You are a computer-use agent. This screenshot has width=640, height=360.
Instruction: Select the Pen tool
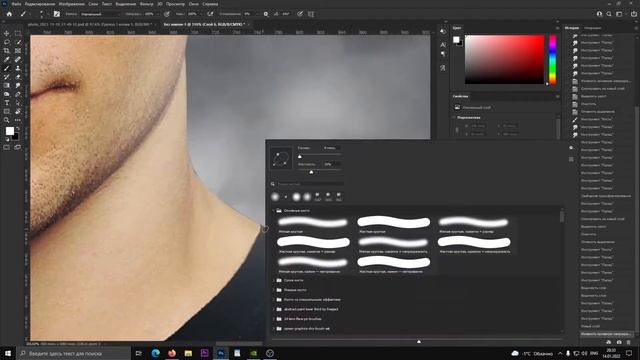18,94
